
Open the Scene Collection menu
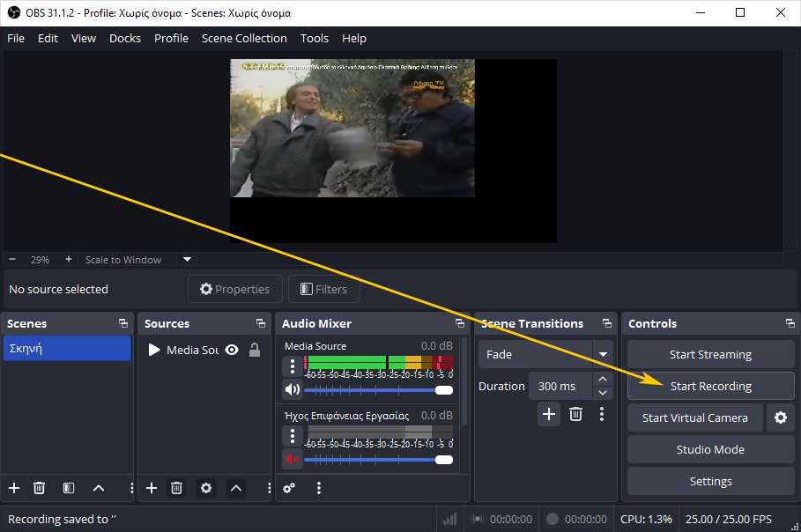[x=244, y=38]
